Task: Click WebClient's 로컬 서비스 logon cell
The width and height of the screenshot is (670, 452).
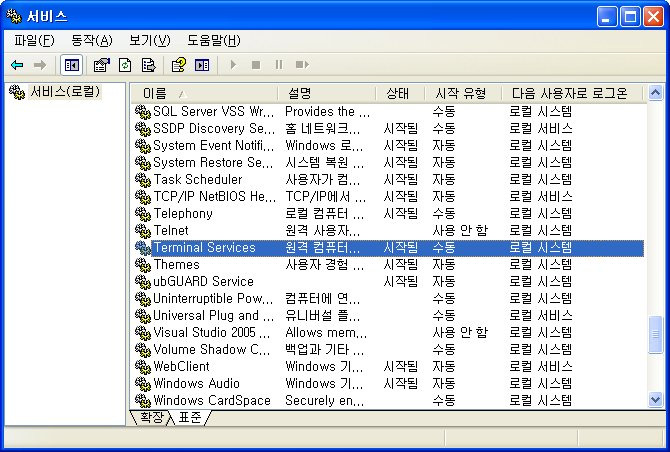Action: click(x=541, y=367)
